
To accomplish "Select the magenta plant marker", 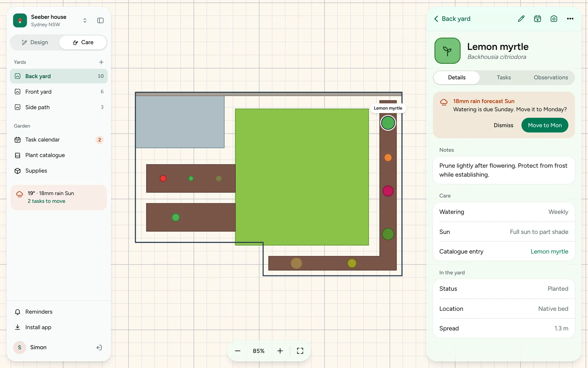I will pos(388,191).
